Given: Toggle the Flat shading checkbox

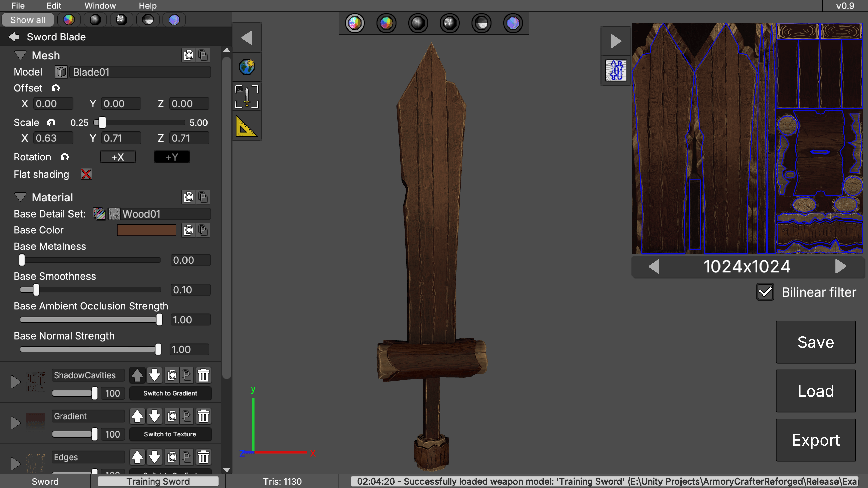Looking at the screenshot, I should [86, 174].
